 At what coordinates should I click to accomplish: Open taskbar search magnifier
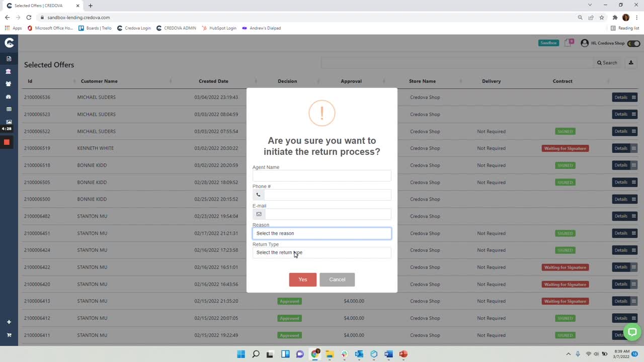[x=256, y=354]
